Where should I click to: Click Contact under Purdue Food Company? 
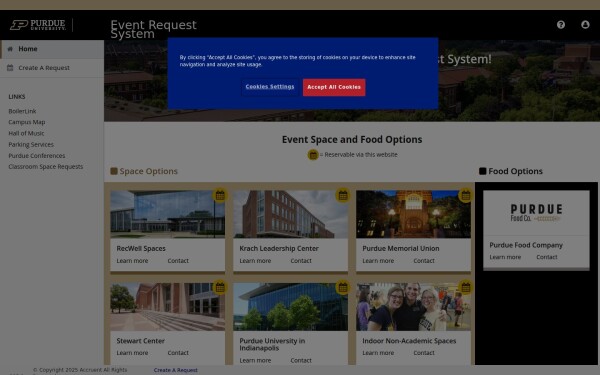[x=546, y=257]
